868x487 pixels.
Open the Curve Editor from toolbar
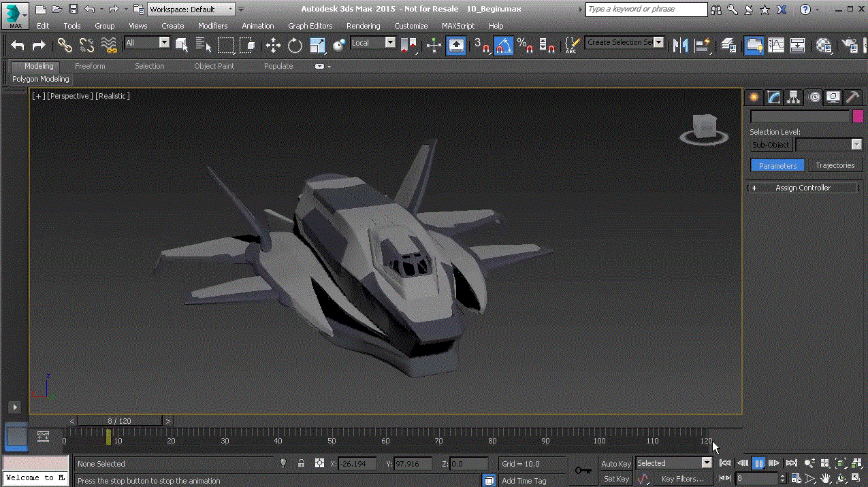pyautogui.click(x=775, y=46)
